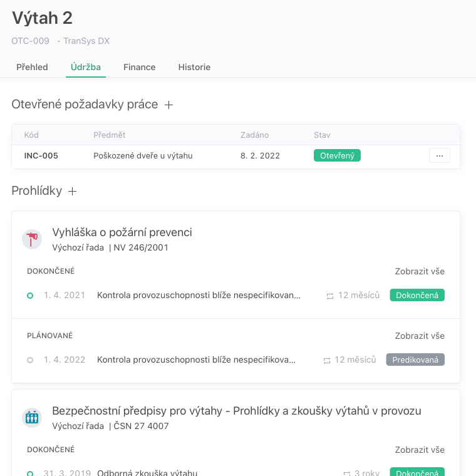Add a new open work request
The width and height of the screenshot is (476, 476).
coord(168,105)
